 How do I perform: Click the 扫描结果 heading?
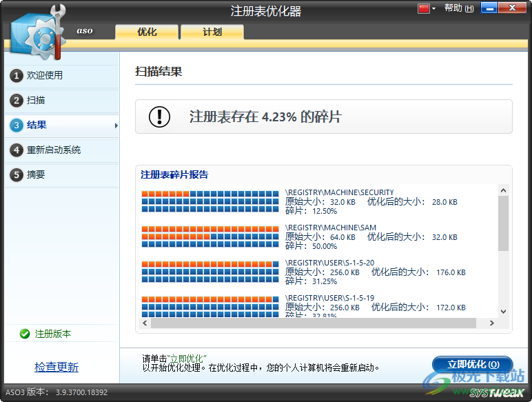click(158, 71)
